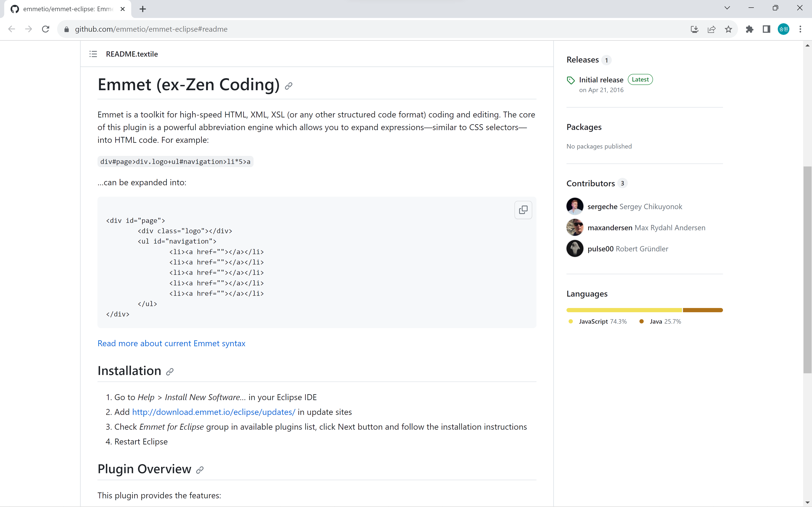The height and width of the screenshot is (507, 812).
Task: Open a new browser tab
Action: 143,9
